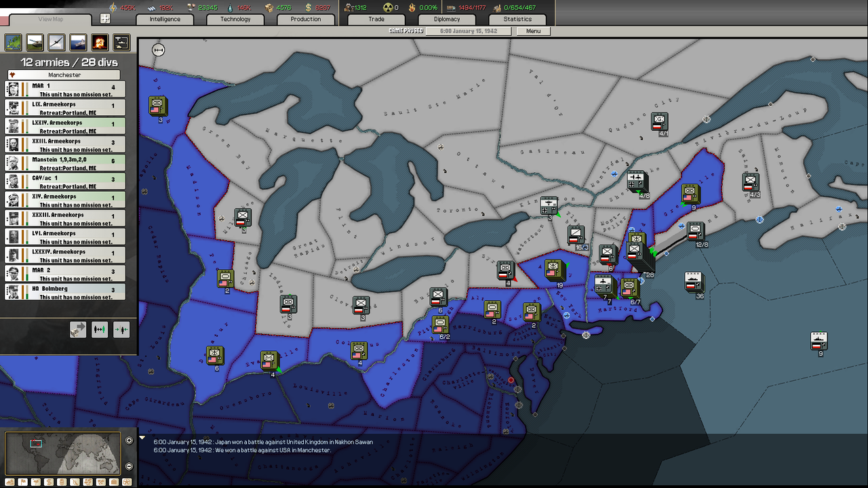This screenshot has height=488, width=868.
Task: Switch to the Production tab
Action: pyautogui.click(x=306, y=19)
